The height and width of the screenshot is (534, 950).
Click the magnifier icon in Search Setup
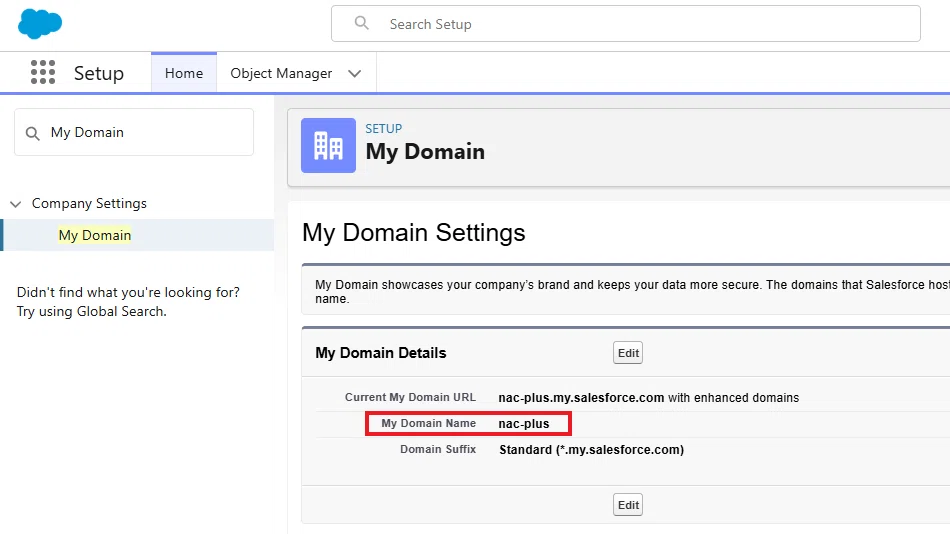[362, 23]
